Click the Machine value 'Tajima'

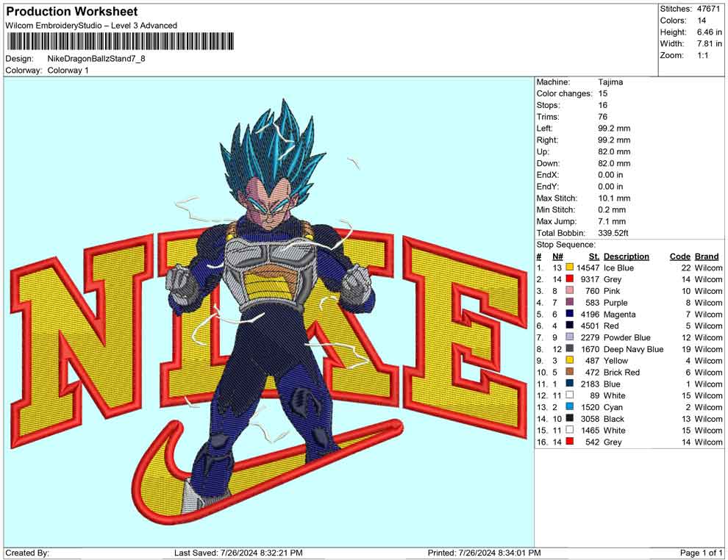[x=610, y=82]
